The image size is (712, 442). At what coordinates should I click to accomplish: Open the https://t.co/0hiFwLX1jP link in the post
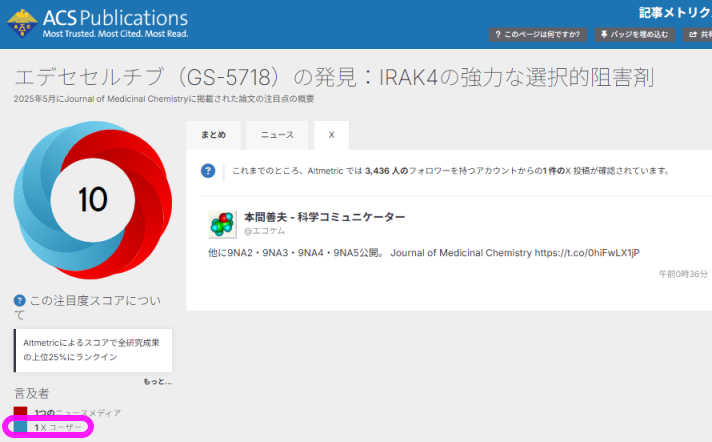pos(587,253)
